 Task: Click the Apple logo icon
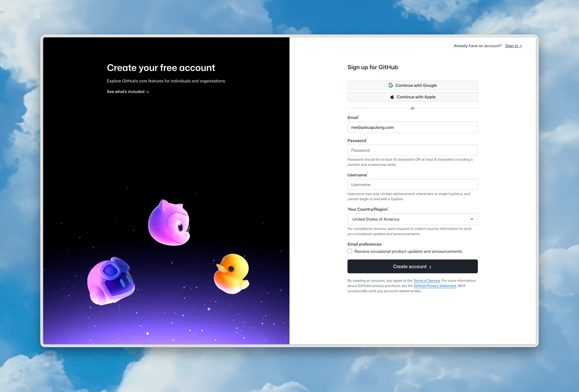tap(392, 97)
